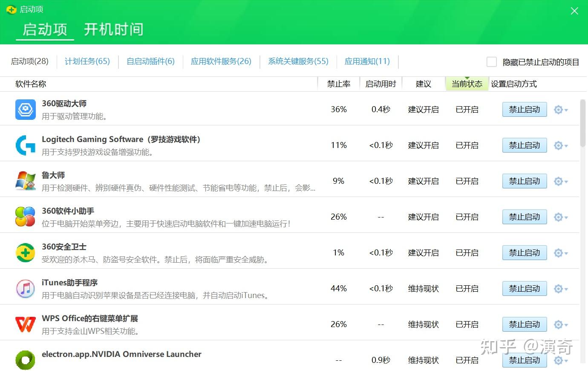This screenshot has height=371, width=588.
Task: Click the 360软件小助手 icon
Action: (26, 217)
